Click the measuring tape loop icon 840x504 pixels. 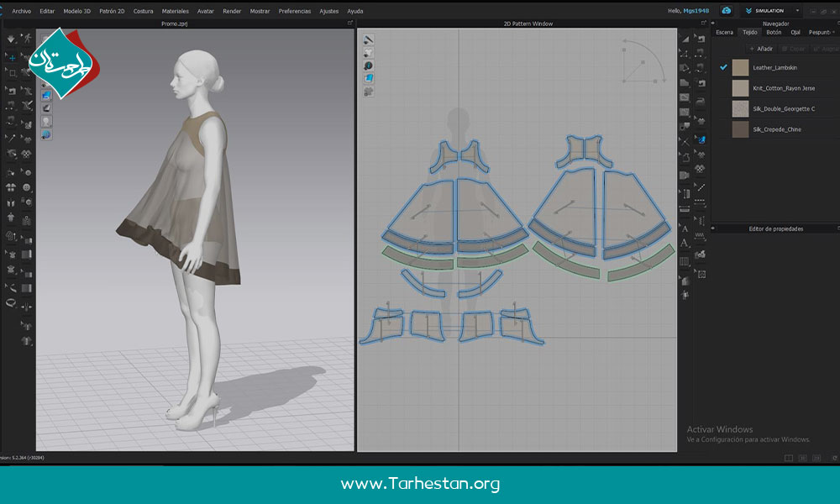(12, 302)
